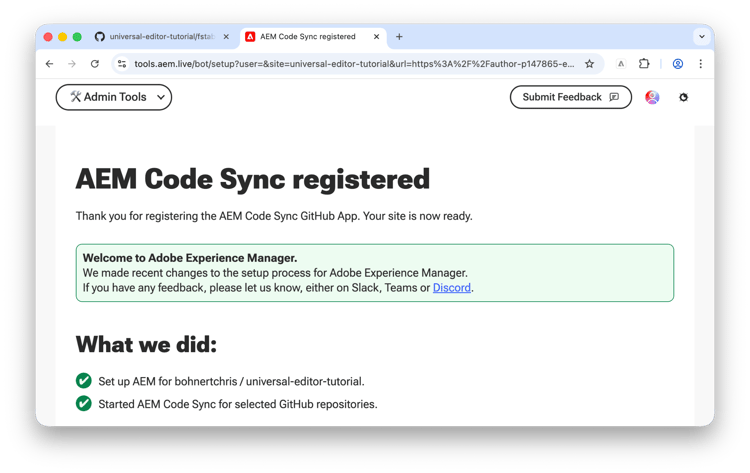
Task: Click the macOS yellow minimize window button
Action: (x=62, y=37)
